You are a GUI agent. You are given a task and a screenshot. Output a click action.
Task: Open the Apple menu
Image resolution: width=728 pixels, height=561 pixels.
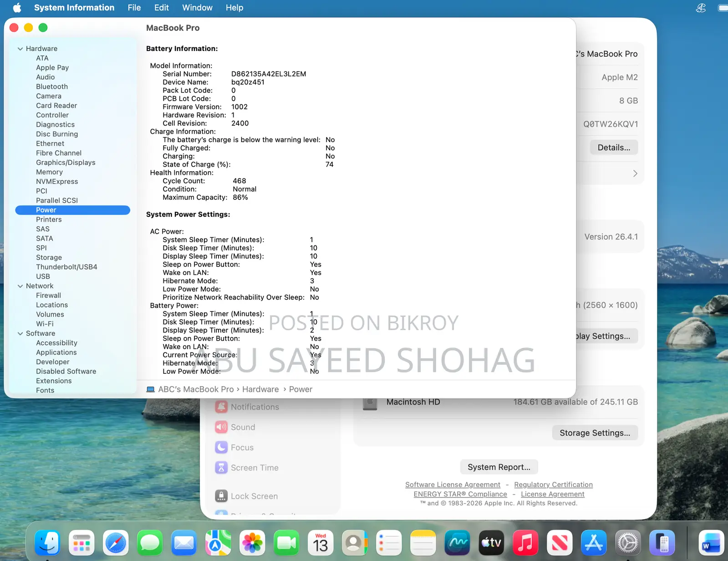17,8
